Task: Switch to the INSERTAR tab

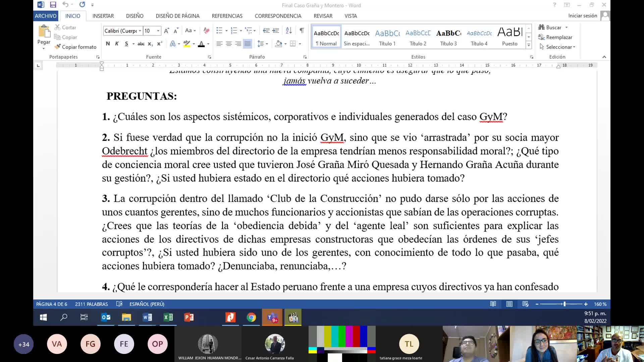Action: [103, 16]
